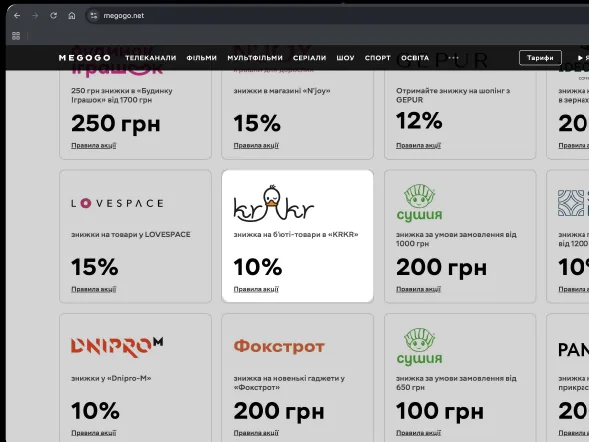Click Сушия logo in 200 грн card
This screenshot has height=442, width=589.
pyautogui.click(x=419, y=202)
